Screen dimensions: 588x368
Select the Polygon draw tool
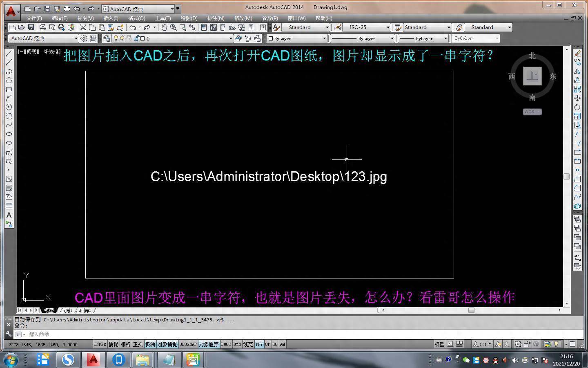[9, 80]
